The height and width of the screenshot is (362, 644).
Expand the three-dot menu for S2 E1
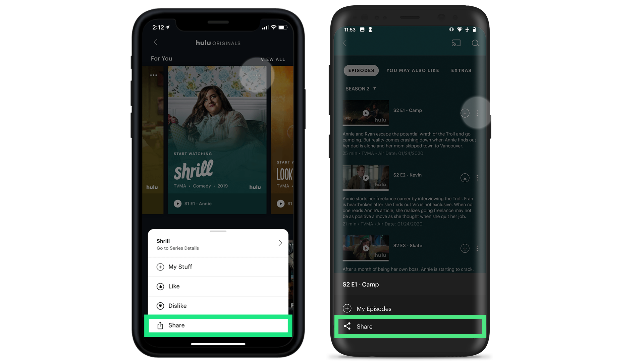pos(477,113)
